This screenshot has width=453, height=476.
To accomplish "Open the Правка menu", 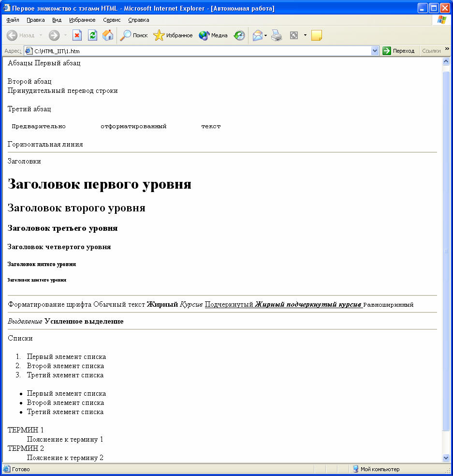I will point(35,20).
